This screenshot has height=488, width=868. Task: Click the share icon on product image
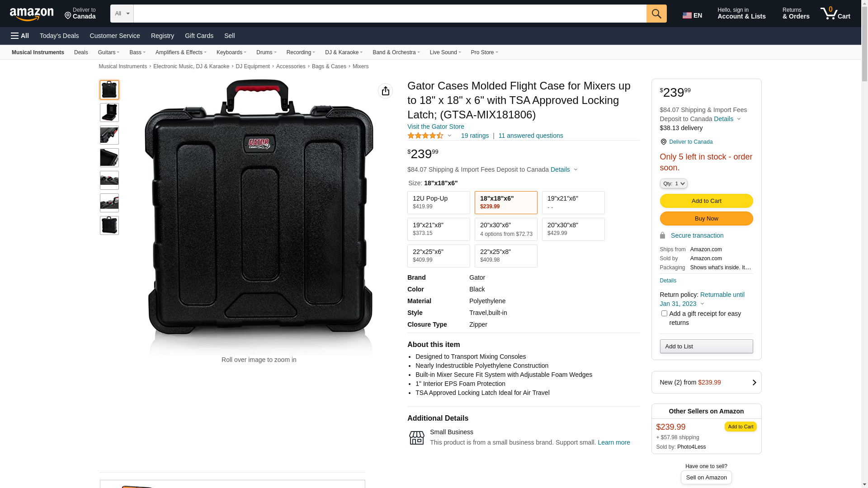385,91
